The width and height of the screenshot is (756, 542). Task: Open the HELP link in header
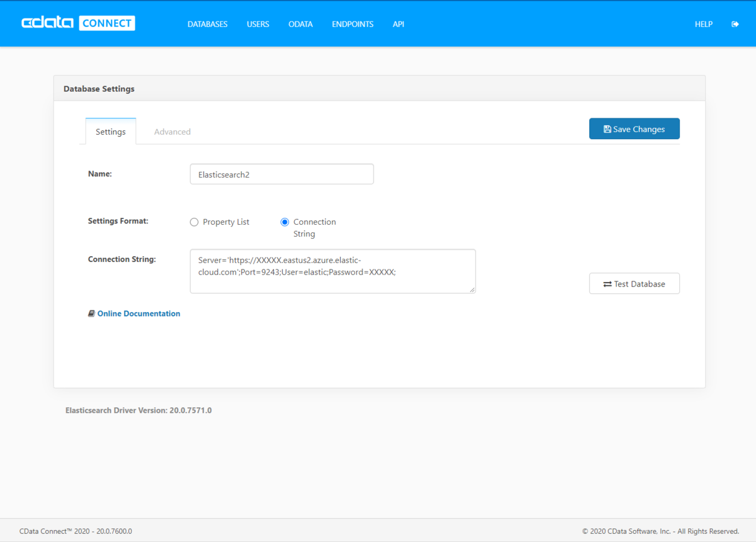(x=704, y=24)
